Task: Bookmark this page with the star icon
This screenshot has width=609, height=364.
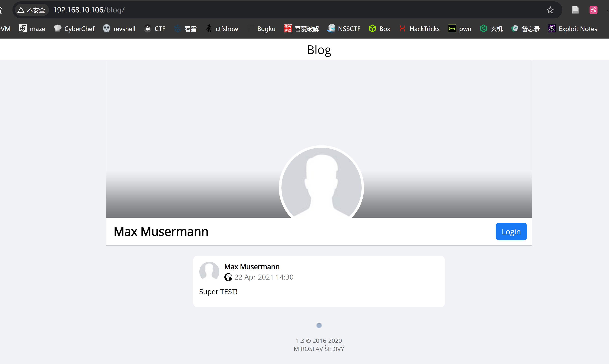Action: pyautogui.click(x=550, y=10)
